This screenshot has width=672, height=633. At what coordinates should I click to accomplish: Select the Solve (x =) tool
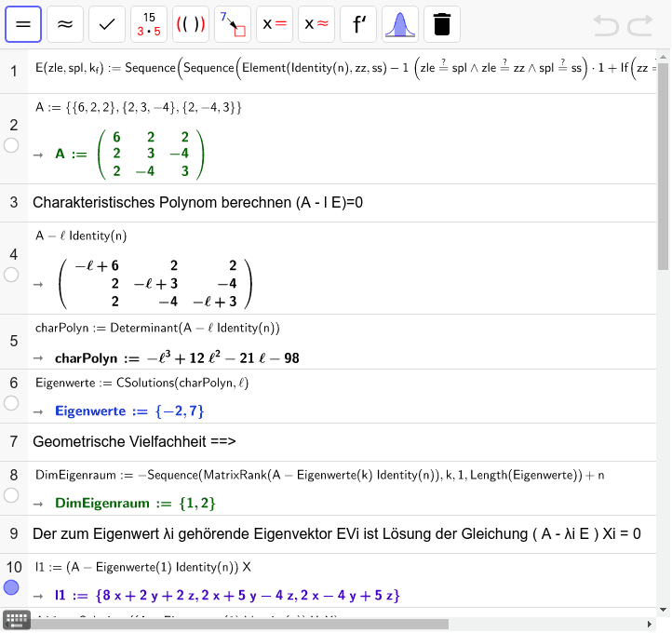click(x=275, y=24)
